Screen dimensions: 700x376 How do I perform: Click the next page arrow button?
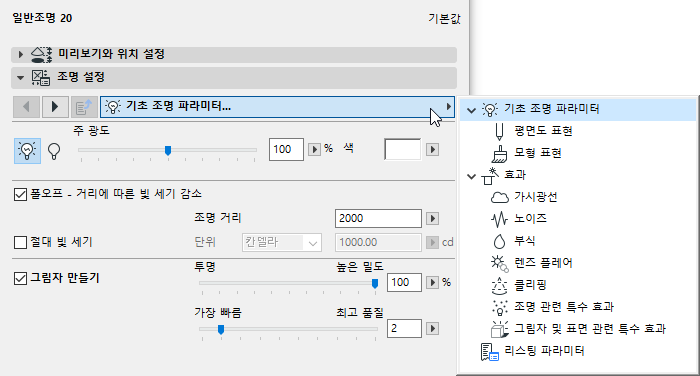coord(55,107)
